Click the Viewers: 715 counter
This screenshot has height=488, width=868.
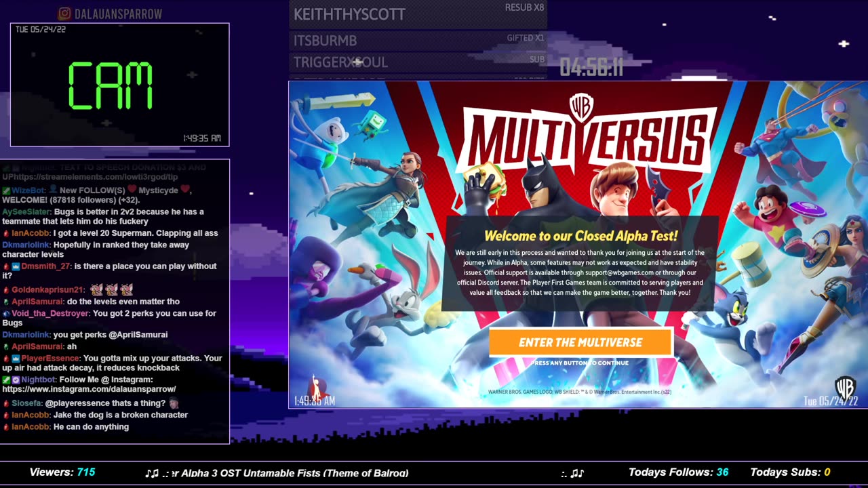(62, 472)
